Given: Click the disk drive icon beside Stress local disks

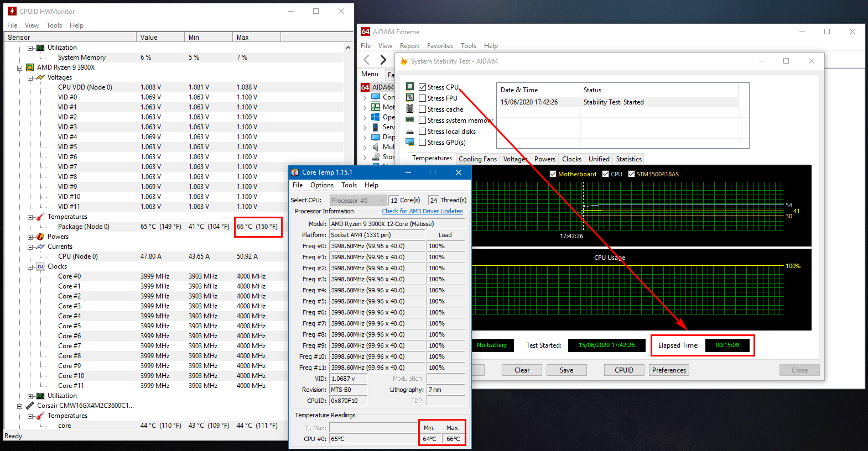Looking at the screenshot, I should point(410,132).
